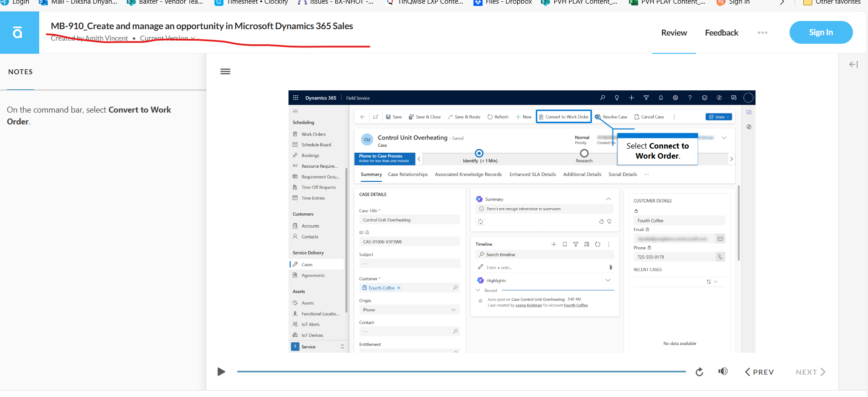Click Refresh in command bar

tap(498, 117)
